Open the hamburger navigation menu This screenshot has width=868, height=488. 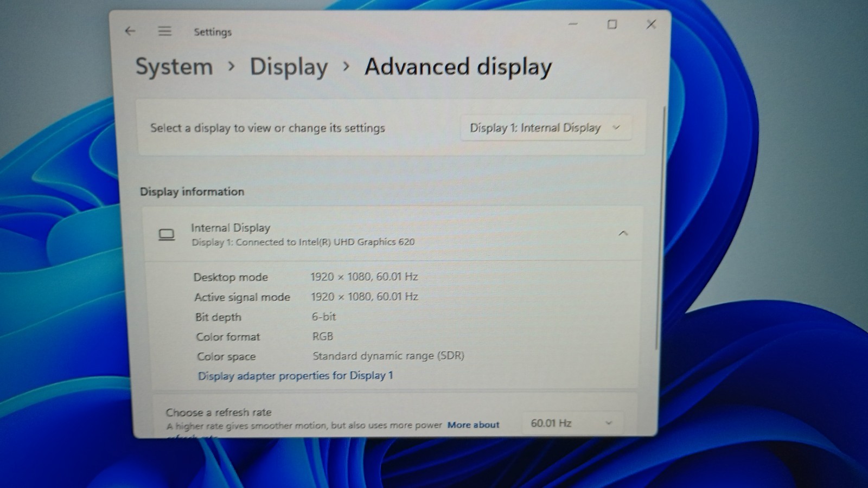[x=165, y=31]
